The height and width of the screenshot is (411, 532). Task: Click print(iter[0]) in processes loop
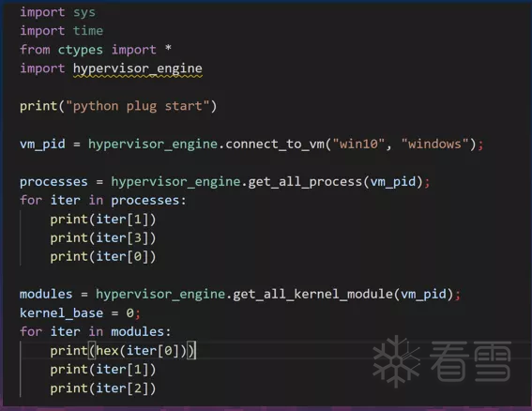point(103,256)
